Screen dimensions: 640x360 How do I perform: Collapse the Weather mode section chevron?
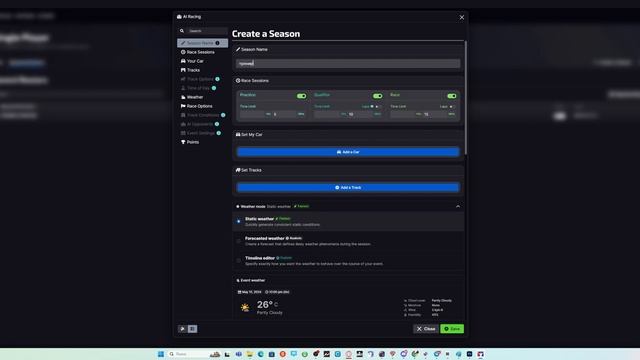(x=458, y=207)
